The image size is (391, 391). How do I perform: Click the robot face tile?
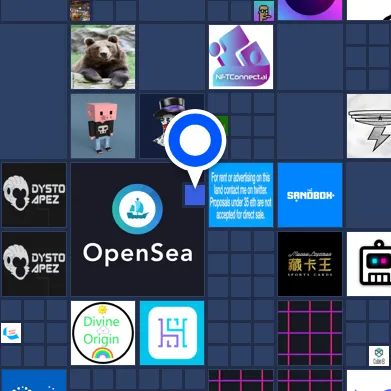[369, 264]
